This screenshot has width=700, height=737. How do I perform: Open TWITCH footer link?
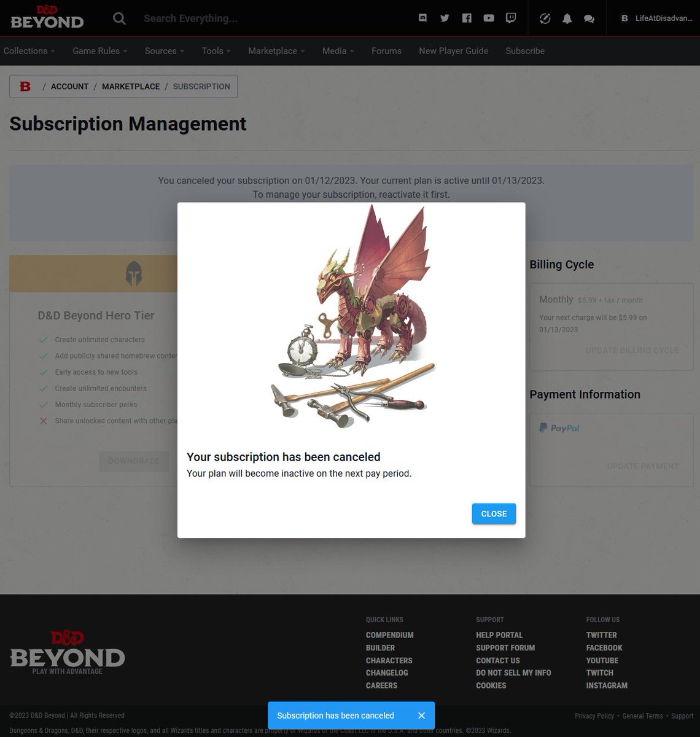coord(600,673)
